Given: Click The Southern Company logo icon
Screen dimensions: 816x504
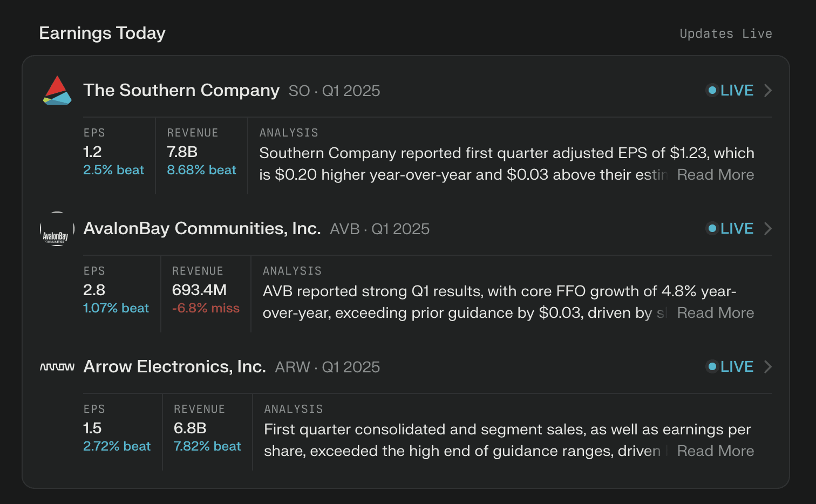Looking at the screenshot, I should [x=57, y=91].
